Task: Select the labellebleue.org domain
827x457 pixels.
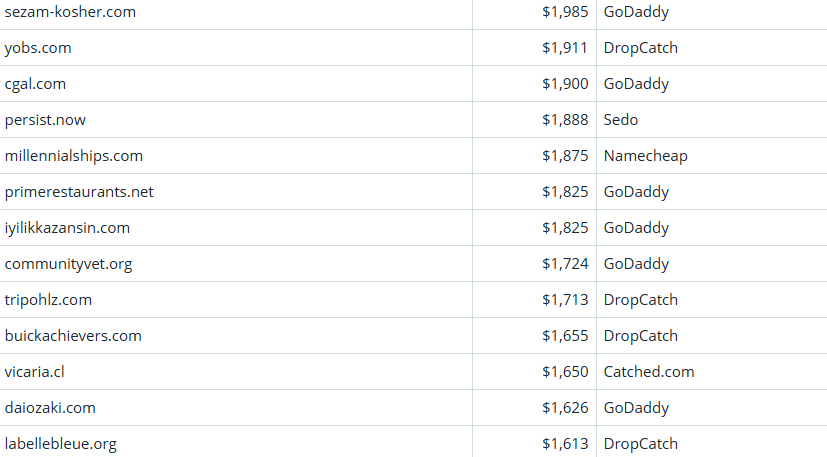Action: 60,444
